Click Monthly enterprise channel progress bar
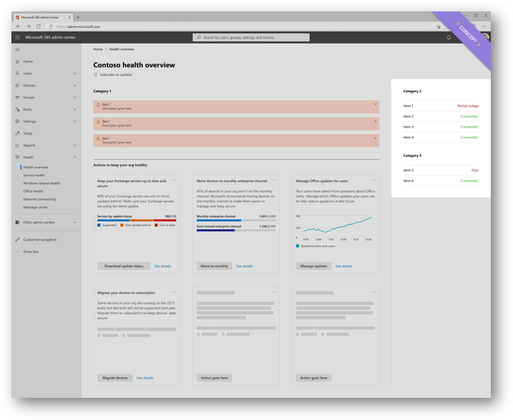 (236, 220)
